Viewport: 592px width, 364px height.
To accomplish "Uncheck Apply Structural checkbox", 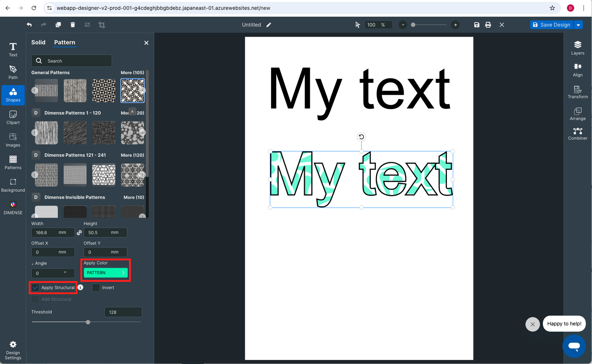I will (35, 288).
